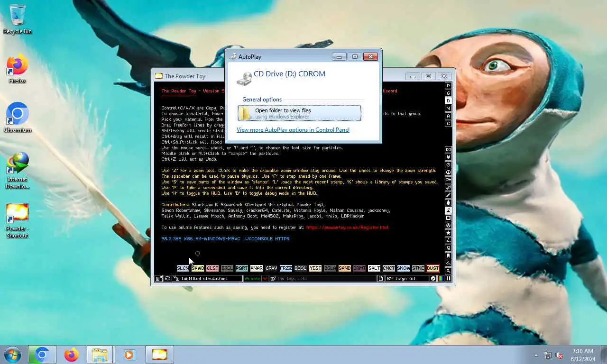This screenshot has width=607, height=364.
Task: Open the Gases category icon
Action: click(x=448, y=195)
